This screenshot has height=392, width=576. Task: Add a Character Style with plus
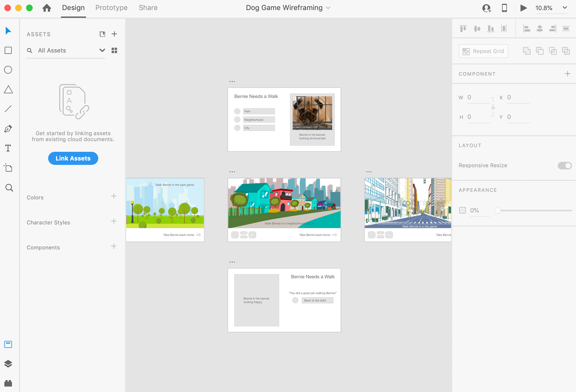coord(114,221)
